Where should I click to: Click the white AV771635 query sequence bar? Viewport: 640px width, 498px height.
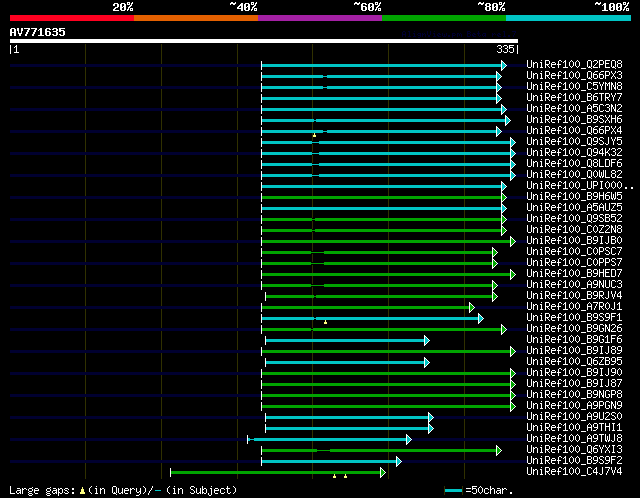[x=264, y=41]
